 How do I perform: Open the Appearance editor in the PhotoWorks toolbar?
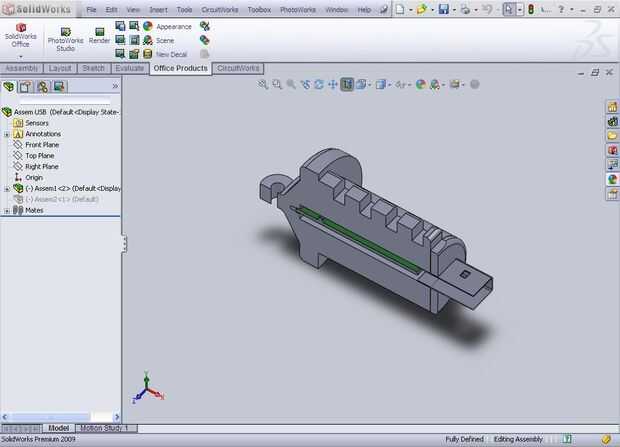click(x=167, y=27)
